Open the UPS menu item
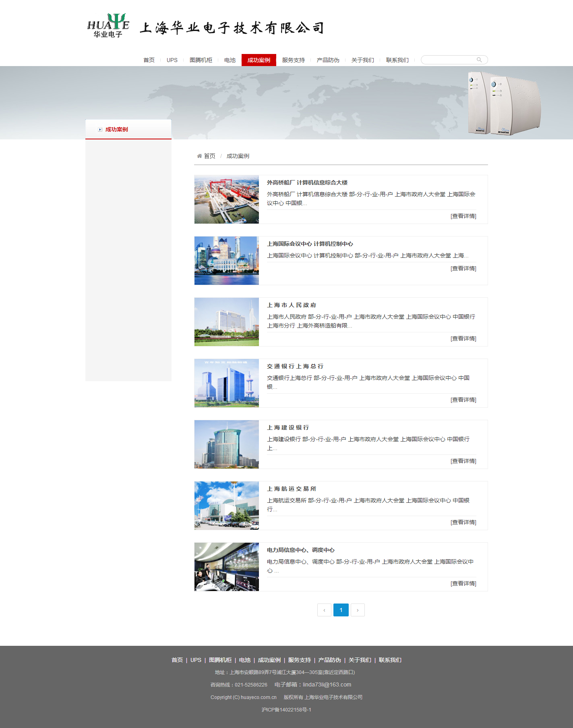 (172, 60)
